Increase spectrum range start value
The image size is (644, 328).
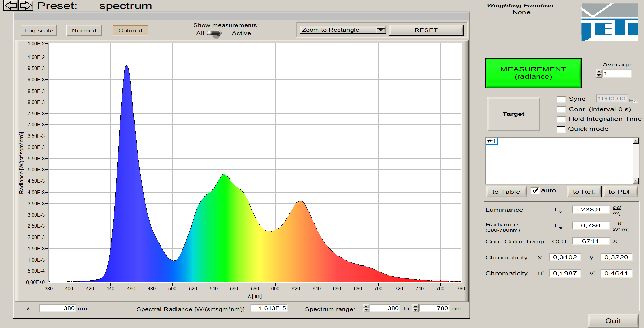[366, 306]
